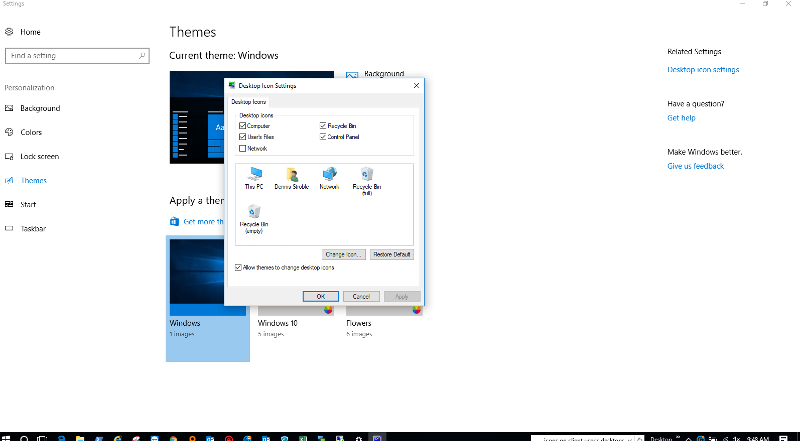
Task: Toggle the Control Panel checkbox
Action: pos(322,137)
